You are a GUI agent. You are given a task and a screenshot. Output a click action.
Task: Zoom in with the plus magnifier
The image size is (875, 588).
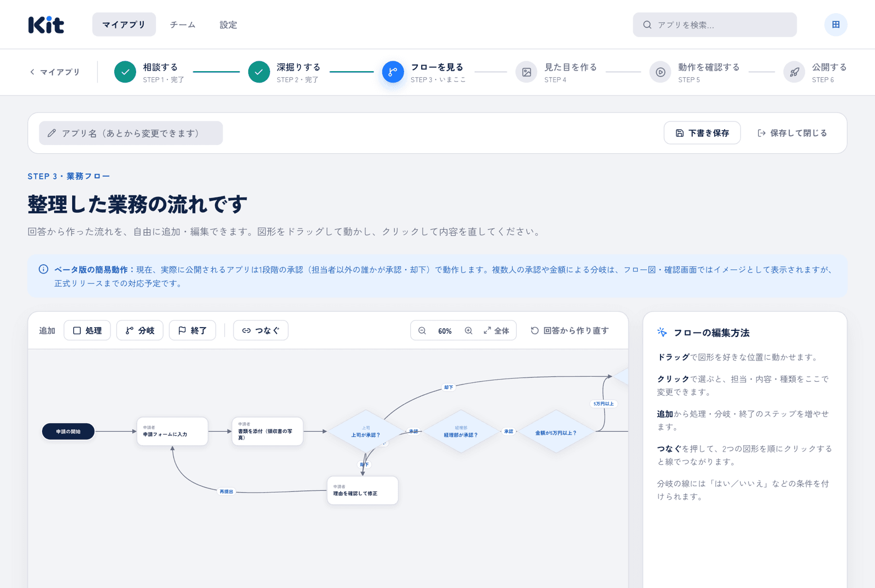point(469,330)
